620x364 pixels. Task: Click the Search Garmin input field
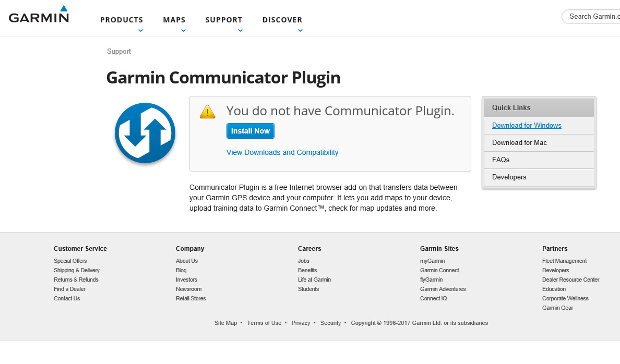591,17
